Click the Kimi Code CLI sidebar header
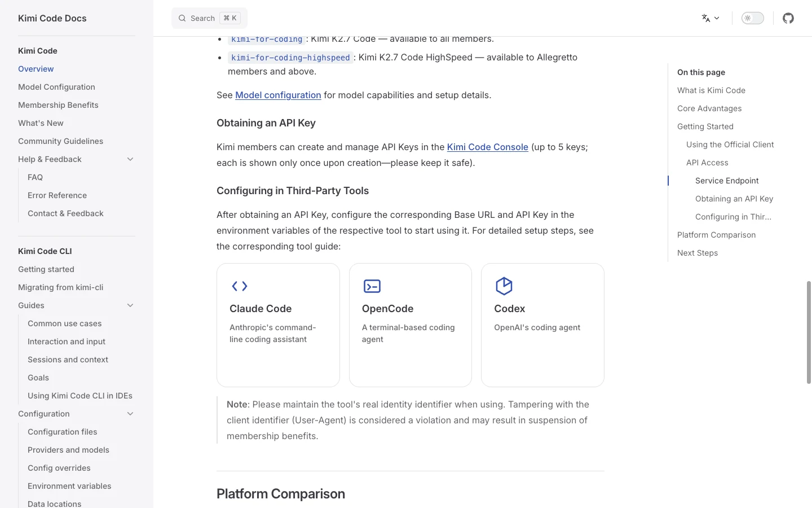 pyautogui.click(x=45, y=251)
